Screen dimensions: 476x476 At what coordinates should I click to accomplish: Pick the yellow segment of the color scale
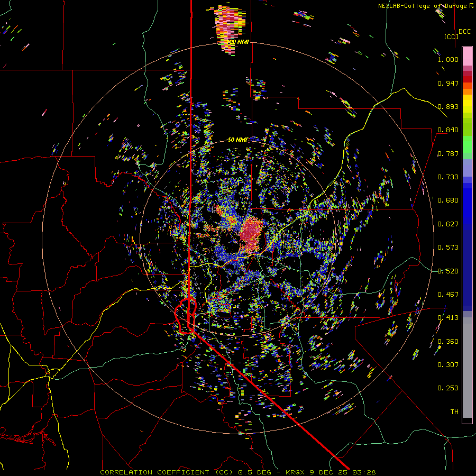(x=467, y=104)
